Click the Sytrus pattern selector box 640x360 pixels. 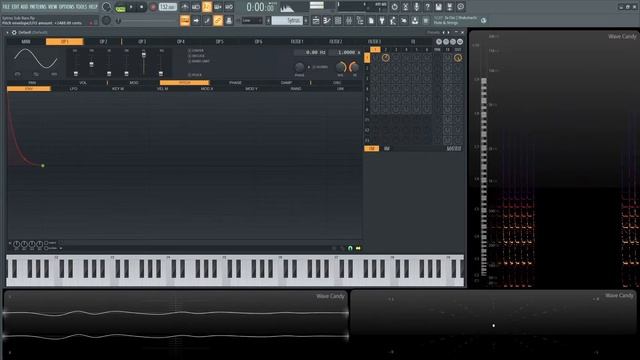point(287,20)
